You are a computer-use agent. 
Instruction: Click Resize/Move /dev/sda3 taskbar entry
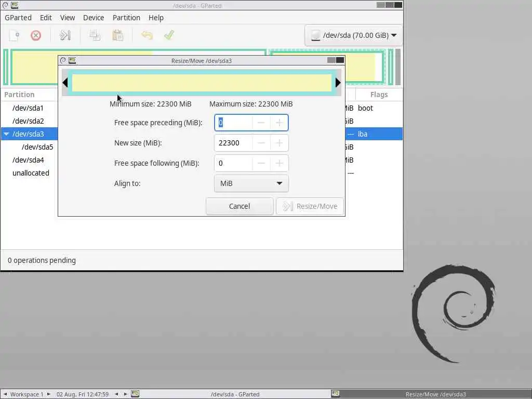(431, 394)
